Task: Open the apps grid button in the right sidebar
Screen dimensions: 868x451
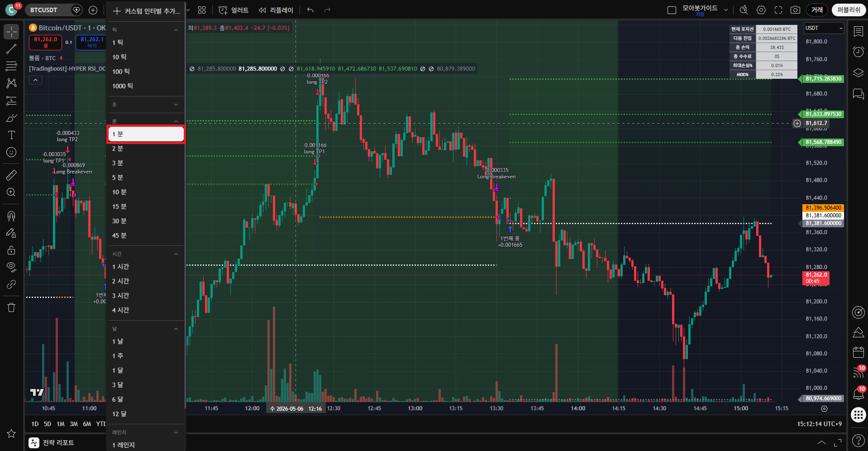Action: [858, 415]
